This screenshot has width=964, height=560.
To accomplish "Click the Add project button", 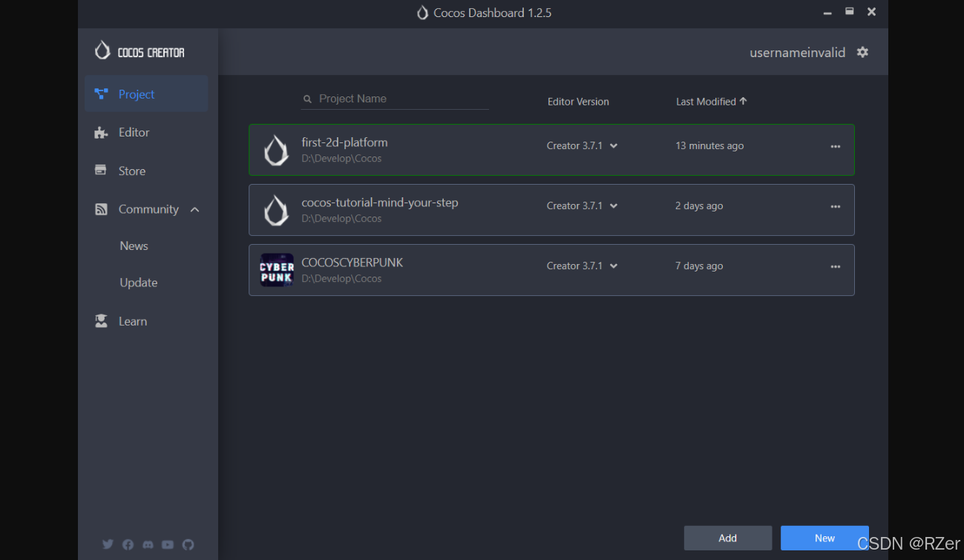I will tap(728, 538).
